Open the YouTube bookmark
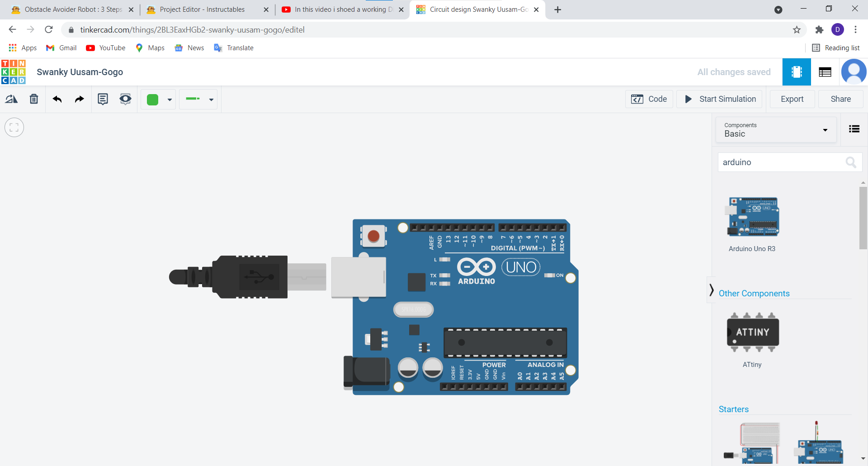 (x=106, y=48)
